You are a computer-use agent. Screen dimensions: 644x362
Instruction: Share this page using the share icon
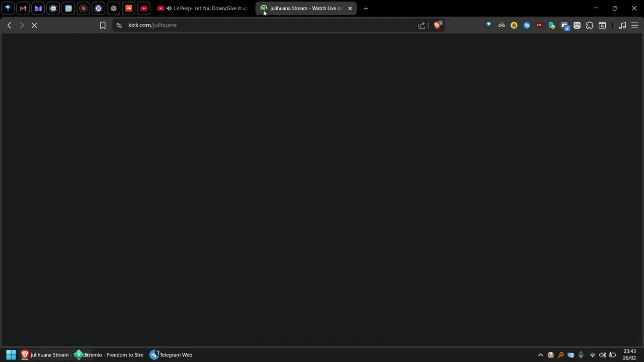(x=422, y=25)
